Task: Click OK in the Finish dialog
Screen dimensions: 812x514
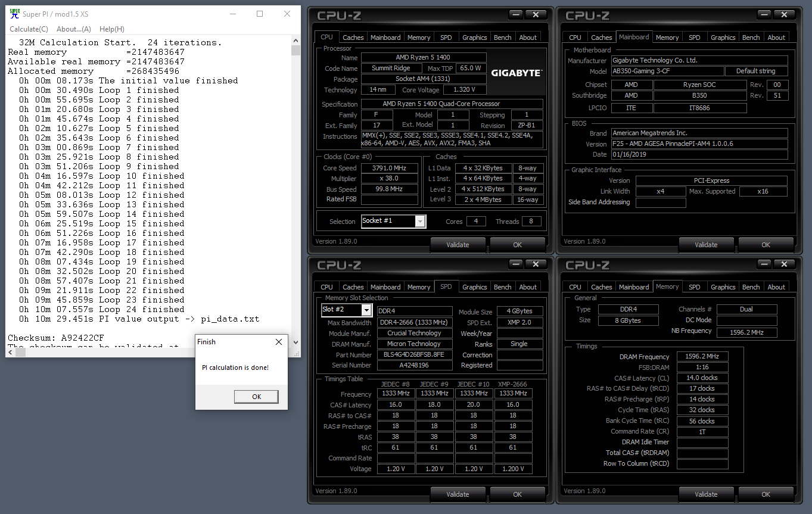Action: coord(256,397)
